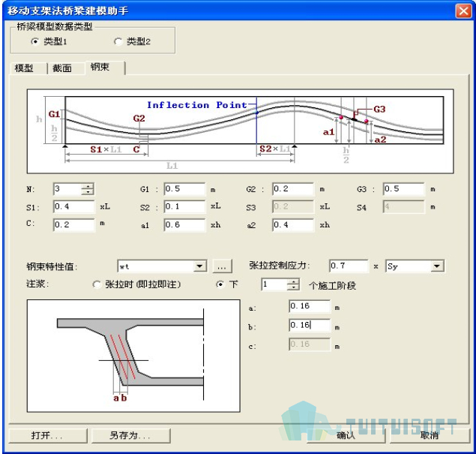Click the a1 input field
The image size is (476, 454).
pyautogui.click(x=184, y=225)
